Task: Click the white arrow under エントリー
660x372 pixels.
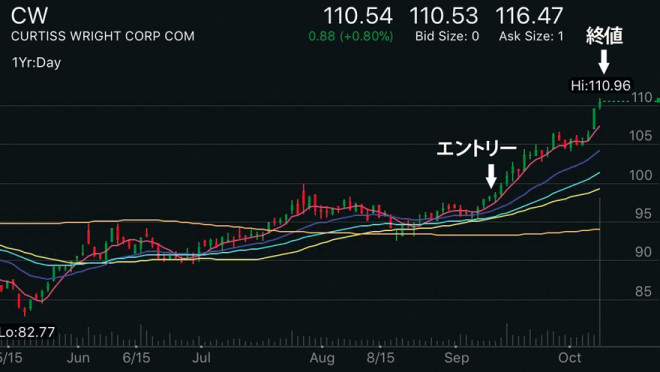Action: (491, 176)
